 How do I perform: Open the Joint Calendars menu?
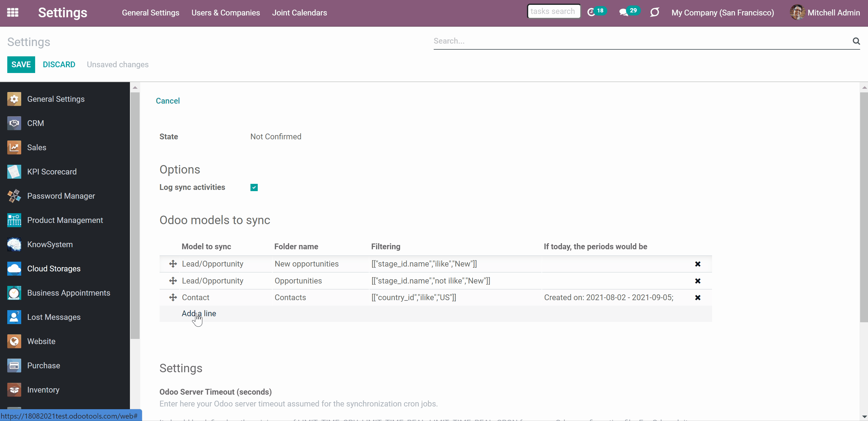300,12
